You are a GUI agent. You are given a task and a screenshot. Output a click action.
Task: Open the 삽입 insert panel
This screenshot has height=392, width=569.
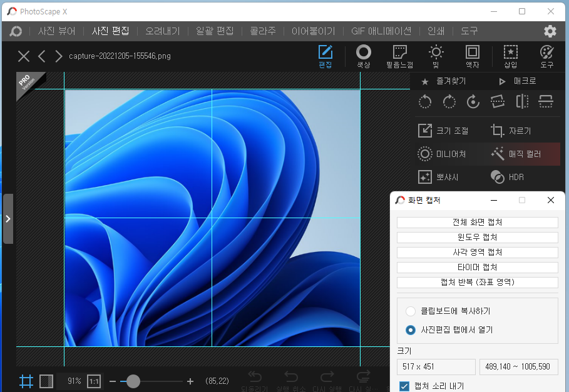pos(511,56)
